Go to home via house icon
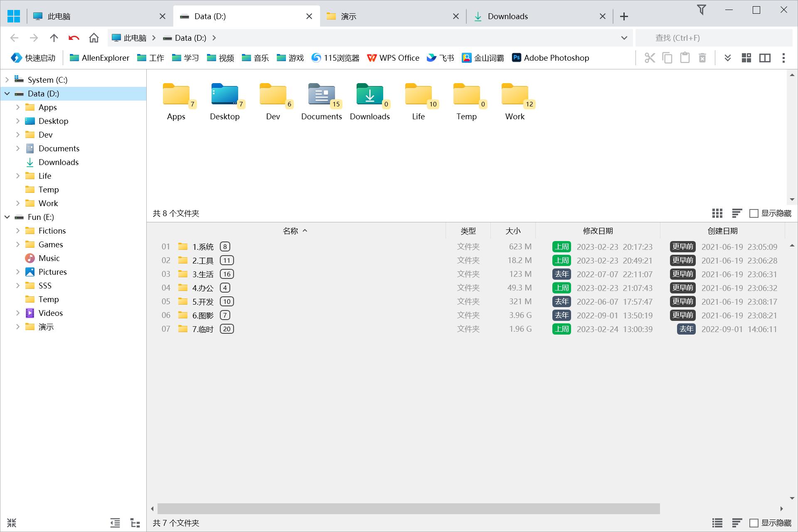This screenshot has width=798, height=532. click(94, 38)
